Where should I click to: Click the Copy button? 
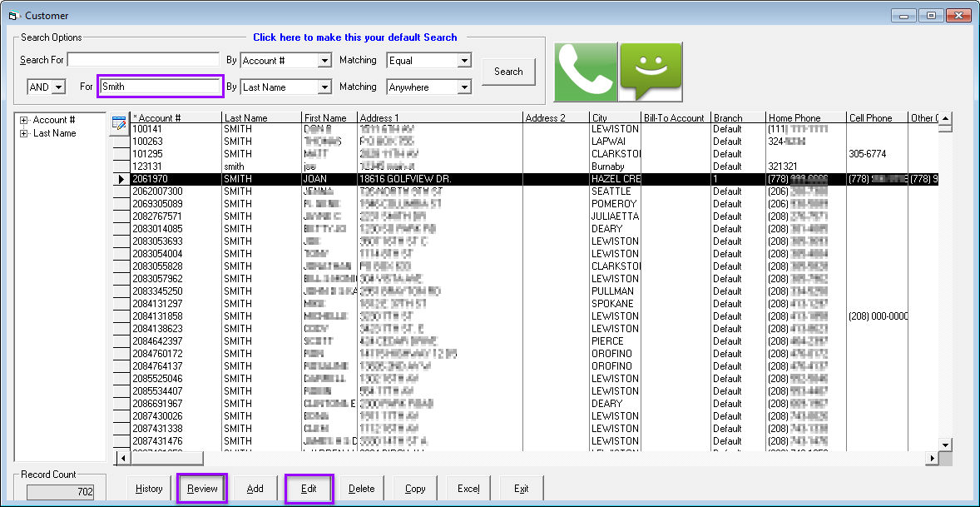point(415,489)
